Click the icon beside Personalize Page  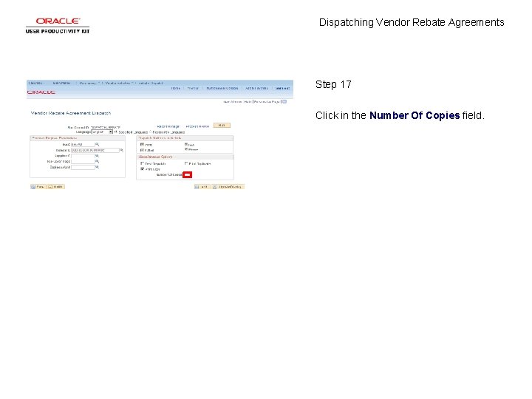pos(284,101)
